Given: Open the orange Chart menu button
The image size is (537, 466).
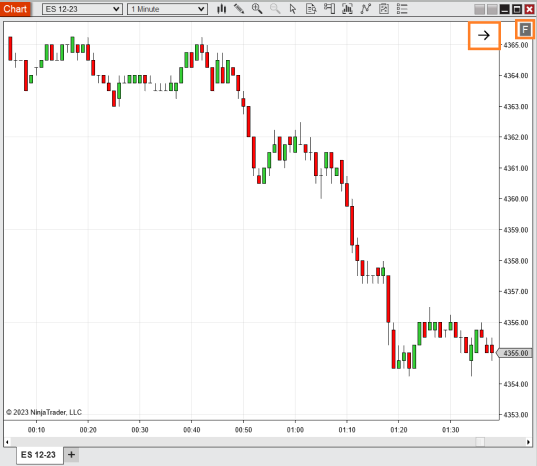Looking at the screenshot, I should click(15, 9).
